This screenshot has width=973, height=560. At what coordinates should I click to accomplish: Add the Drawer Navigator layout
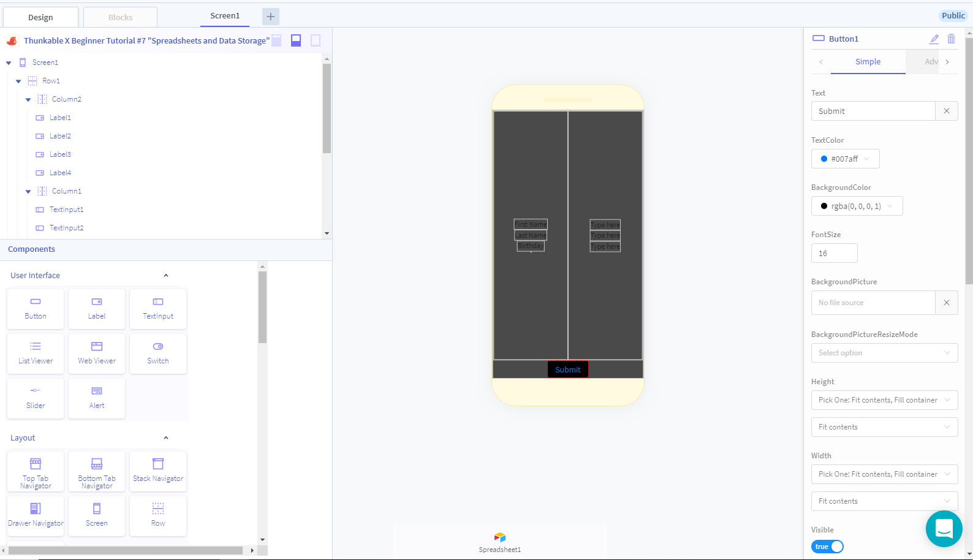pyautogui.click(x=36, y=516)
